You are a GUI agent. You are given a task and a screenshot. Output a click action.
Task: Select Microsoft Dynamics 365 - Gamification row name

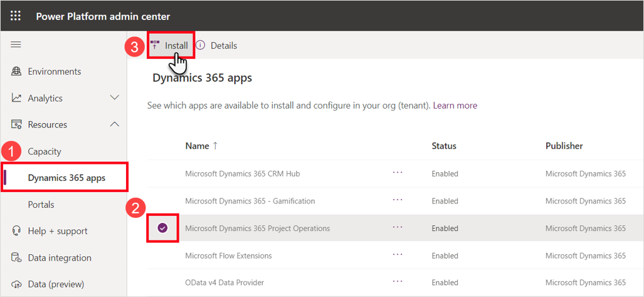pyautogui.click(x=250, y=201)
